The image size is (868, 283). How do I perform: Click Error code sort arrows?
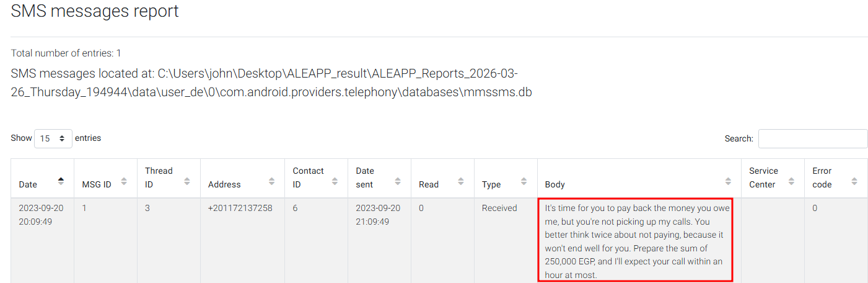854,181
